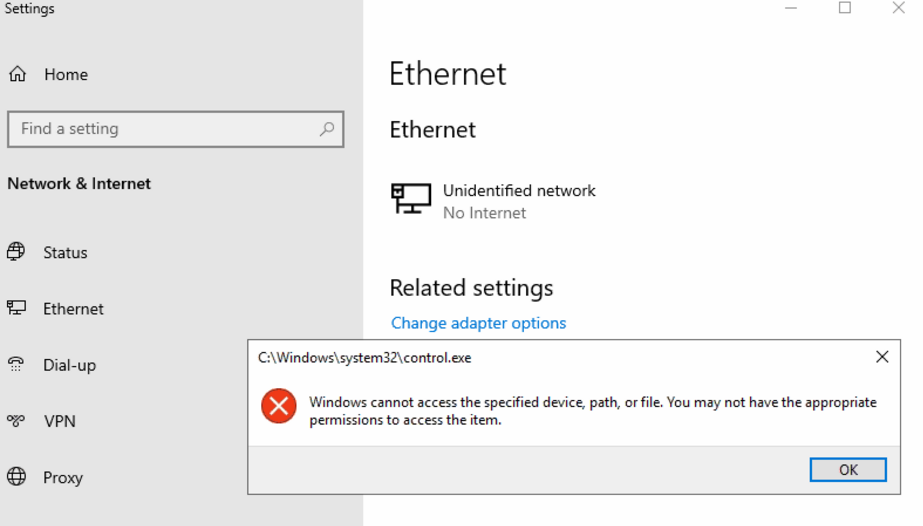Image resolution: width=923 pixels, height=526 pixels.
Task: Select the Dial-up sidebar label
Action: (69, 365)
